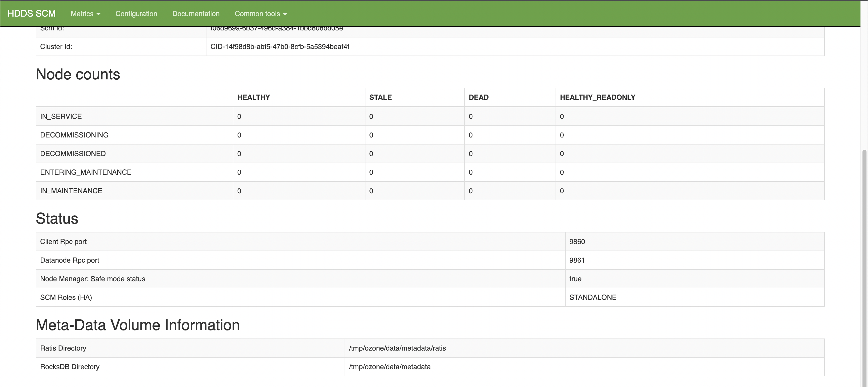868x387 pixels.
Task: Open the Documentation link
Action: [x=196, y=14]
